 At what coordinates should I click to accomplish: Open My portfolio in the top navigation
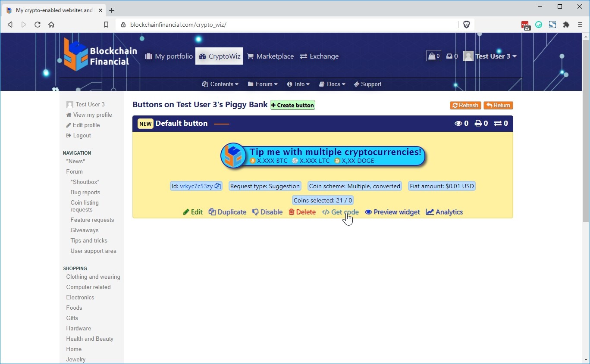coord(169,56)
